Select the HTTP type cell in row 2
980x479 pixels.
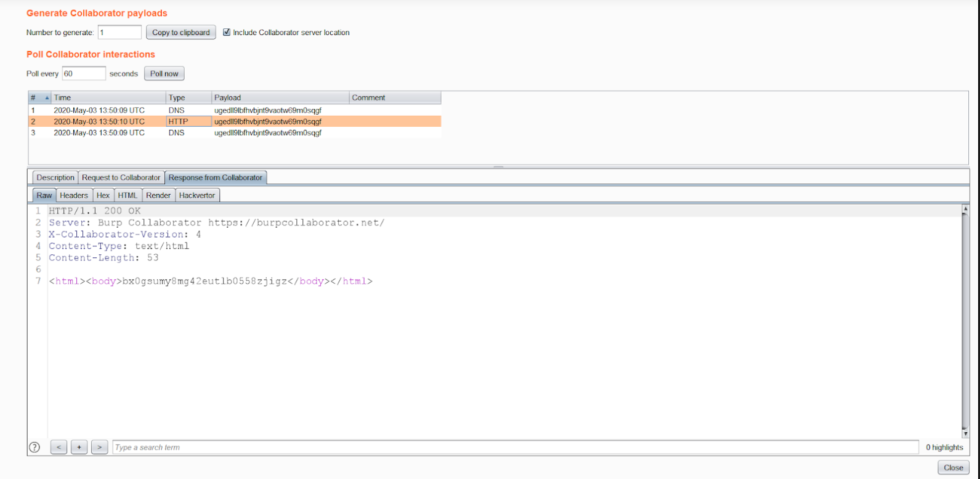(x=188, y=121)
